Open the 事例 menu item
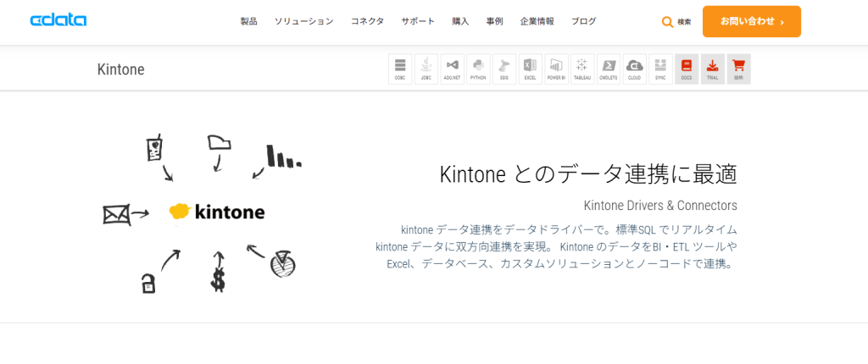868x364 pixels. pos(494,21)
